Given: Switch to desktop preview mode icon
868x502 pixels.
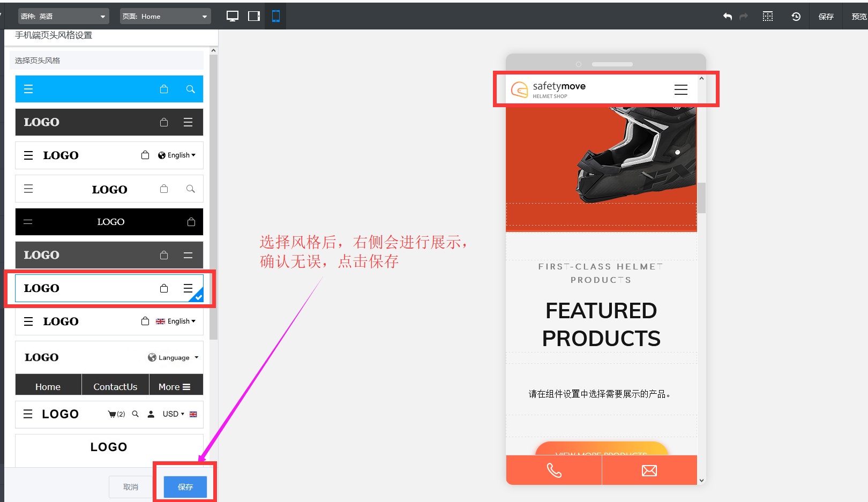Looking at the screenshot, I should tap(233, 16).
